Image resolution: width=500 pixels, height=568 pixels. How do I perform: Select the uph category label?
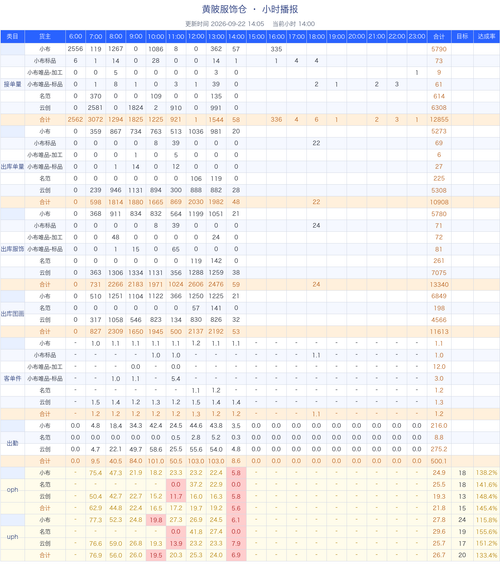12,537
